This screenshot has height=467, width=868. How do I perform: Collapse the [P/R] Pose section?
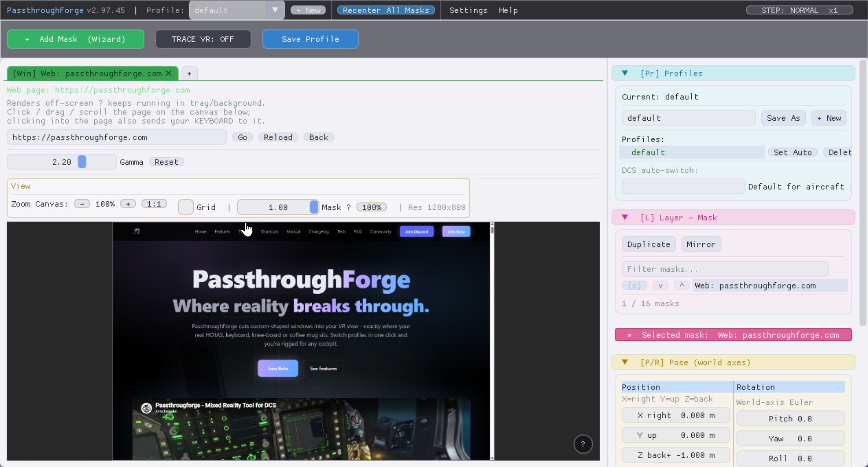pos(625,362)
